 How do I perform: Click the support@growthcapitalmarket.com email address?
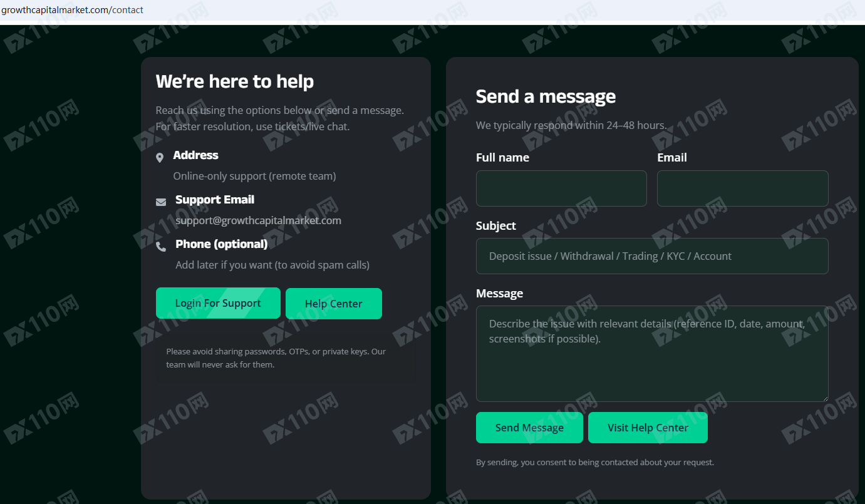click(258, 220)
